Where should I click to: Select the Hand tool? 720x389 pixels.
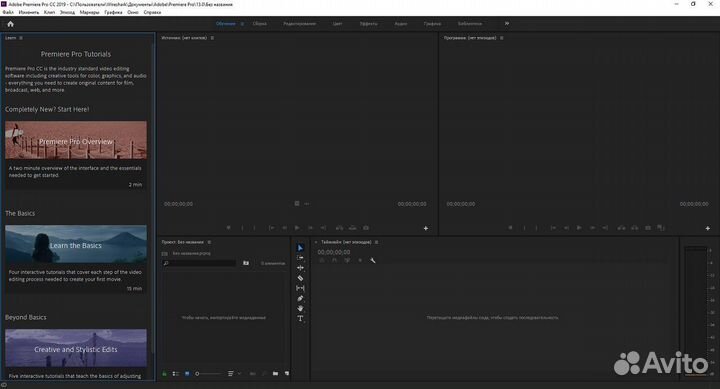(x=300, y=308)
